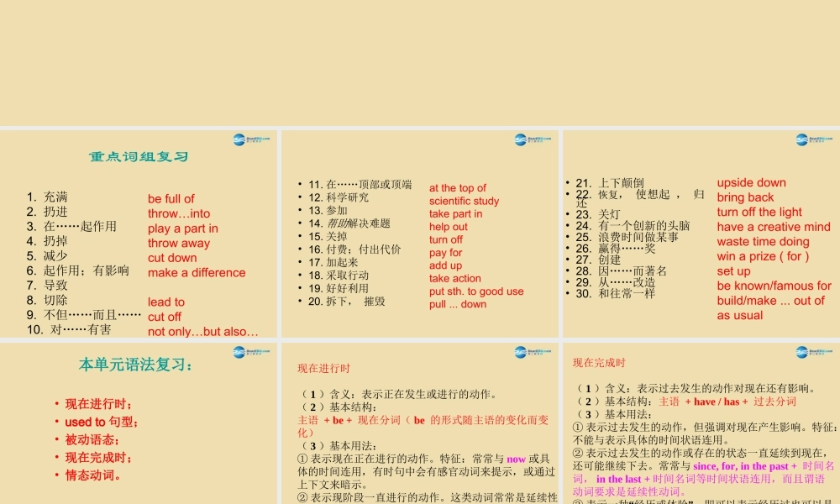Click the phrase 'make a difference'
The width and height of the screenshot is (840, 504).
coord(196,272)
